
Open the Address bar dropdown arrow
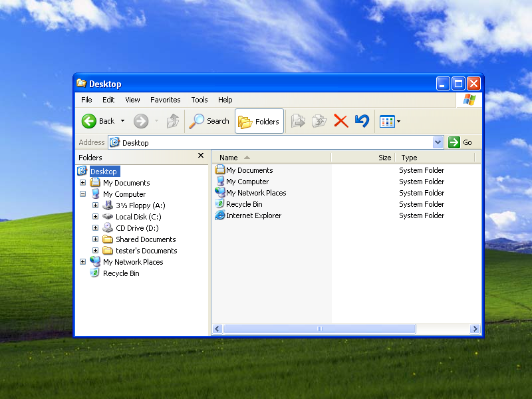(x=438, y=142)
